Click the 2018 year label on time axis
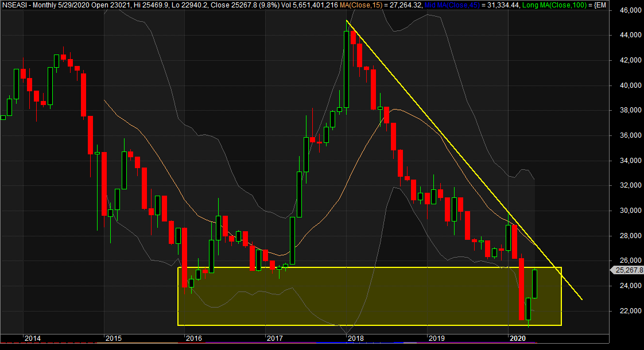 coord(356,339)
